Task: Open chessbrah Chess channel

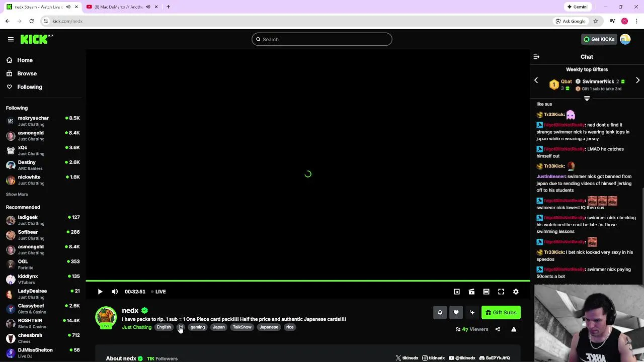Action: 43,338
